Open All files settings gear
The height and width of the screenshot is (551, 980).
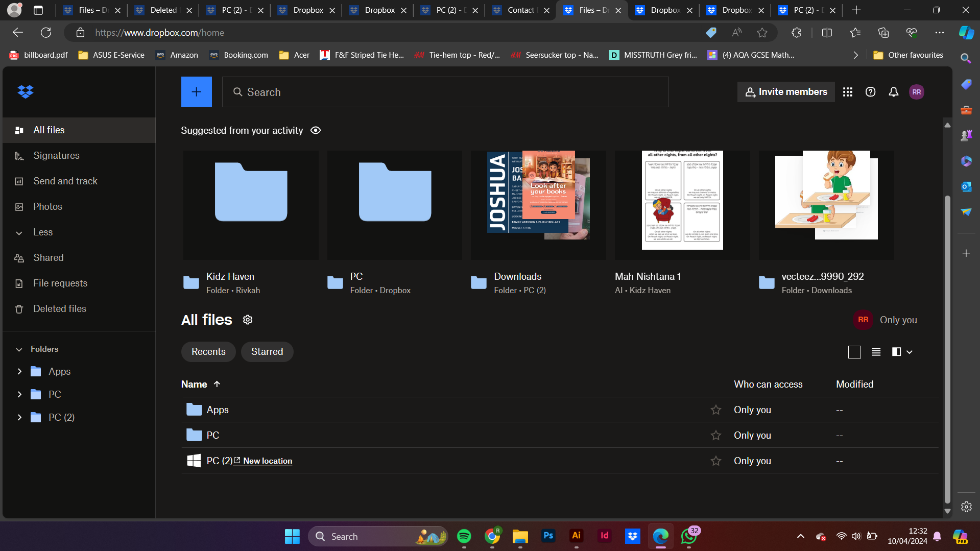[x=248, y=320]
